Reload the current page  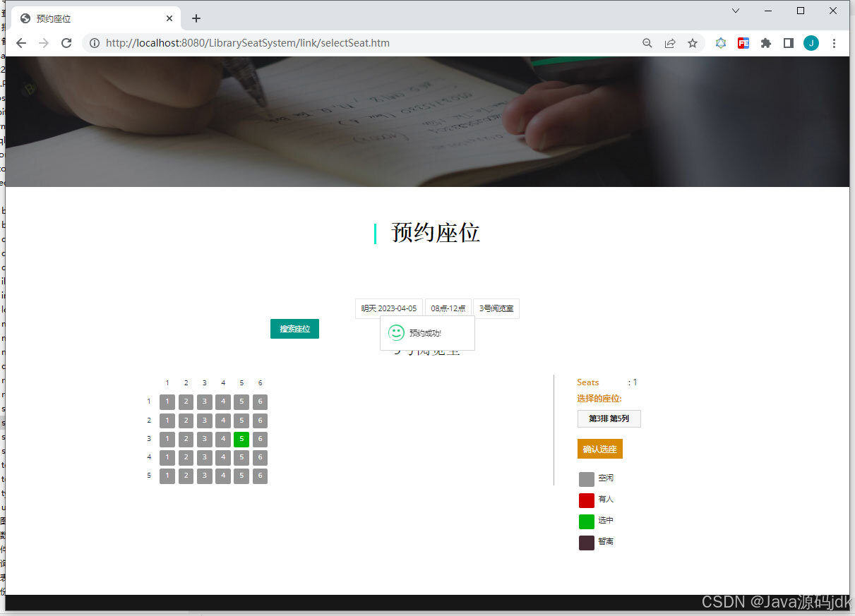[x=66, y=43]
